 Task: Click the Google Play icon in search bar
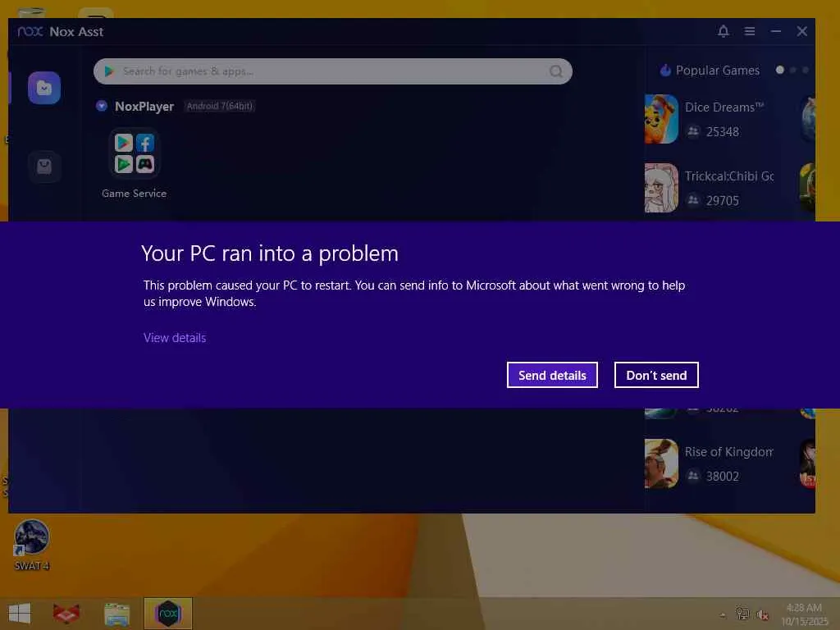point(109,71)
